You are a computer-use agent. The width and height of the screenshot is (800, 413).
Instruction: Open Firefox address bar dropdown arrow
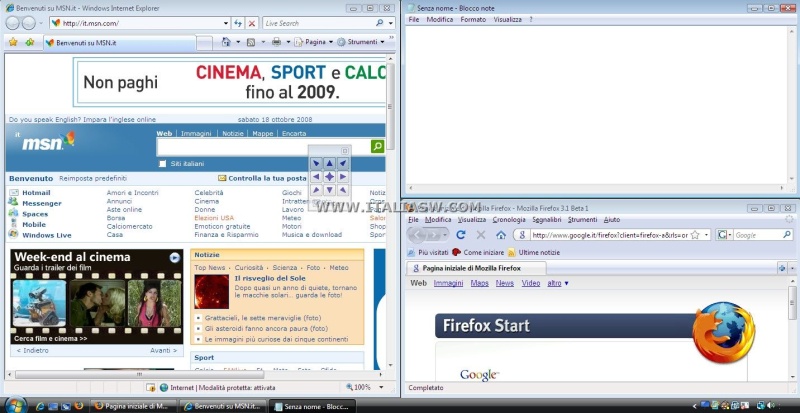707,235
